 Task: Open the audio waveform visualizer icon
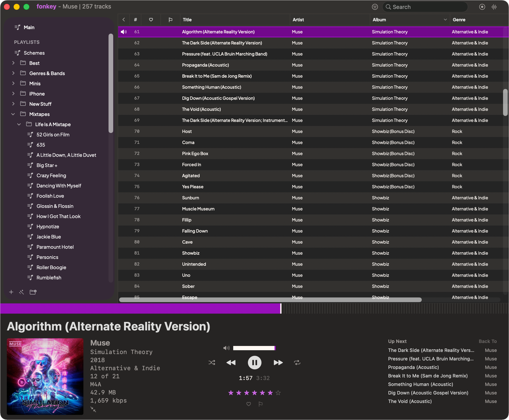coord(494,7)
